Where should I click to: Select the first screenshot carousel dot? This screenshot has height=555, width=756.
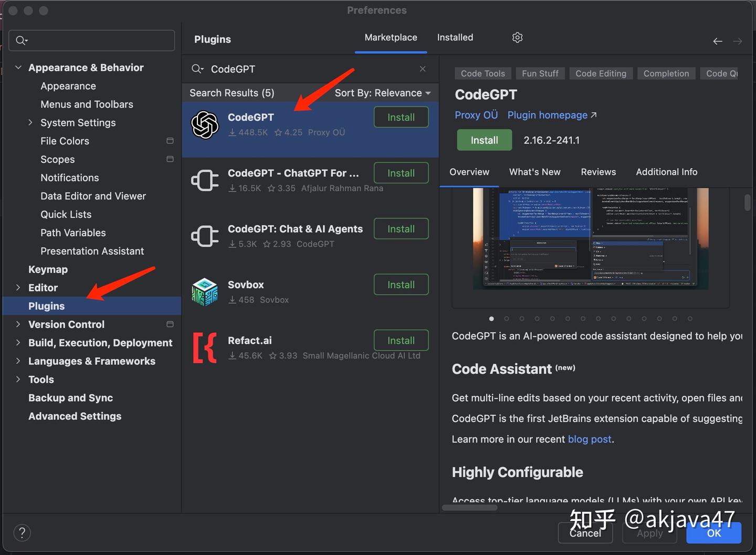point(491,318)
